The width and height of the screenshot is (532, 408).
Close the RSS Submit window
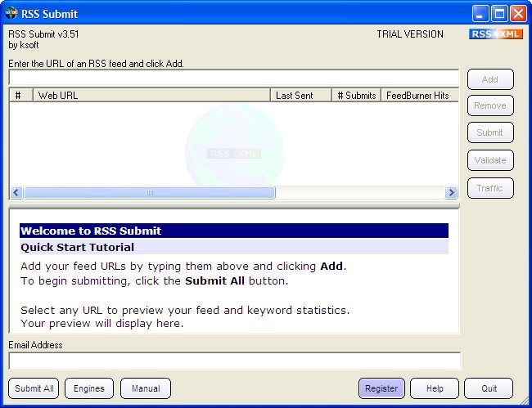pos(518,14)
